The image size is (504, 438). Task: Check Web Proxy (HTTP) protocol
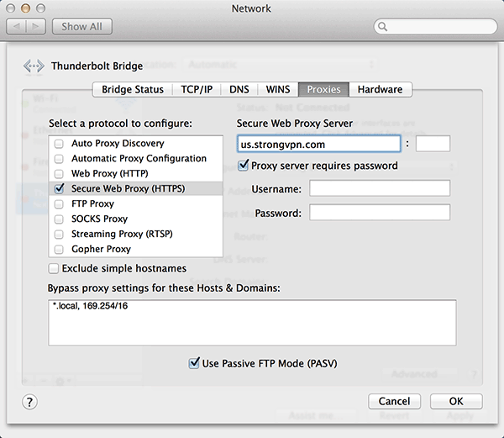tap(59, 174)
